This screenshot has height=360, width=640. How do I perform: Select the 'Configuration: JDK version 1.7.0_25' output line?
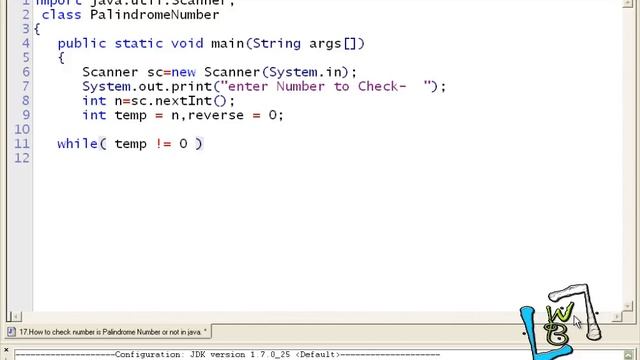tap(228, 354)
